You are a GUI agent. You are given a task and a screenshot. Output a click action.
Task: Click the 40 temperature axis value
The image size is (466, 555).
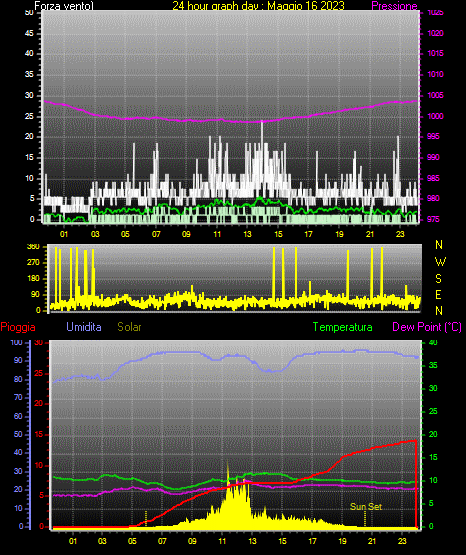pyautogui.click(x=433, y=343)
